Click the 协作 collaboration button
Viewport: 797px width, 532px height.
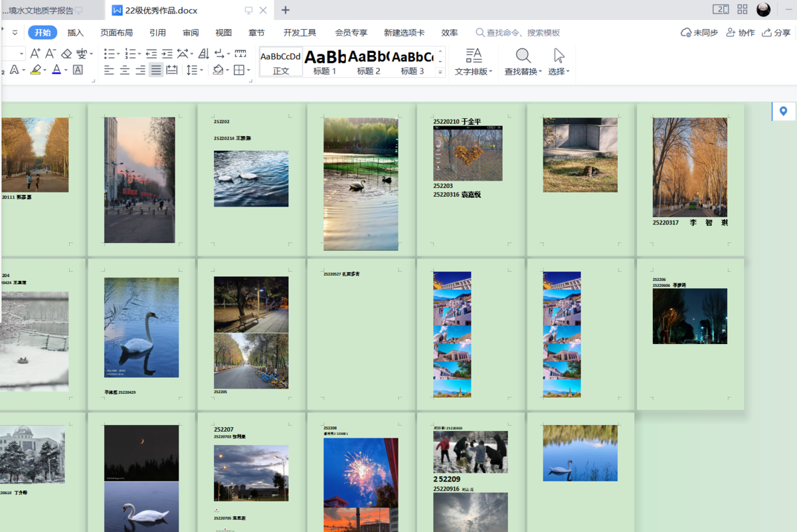741,33
